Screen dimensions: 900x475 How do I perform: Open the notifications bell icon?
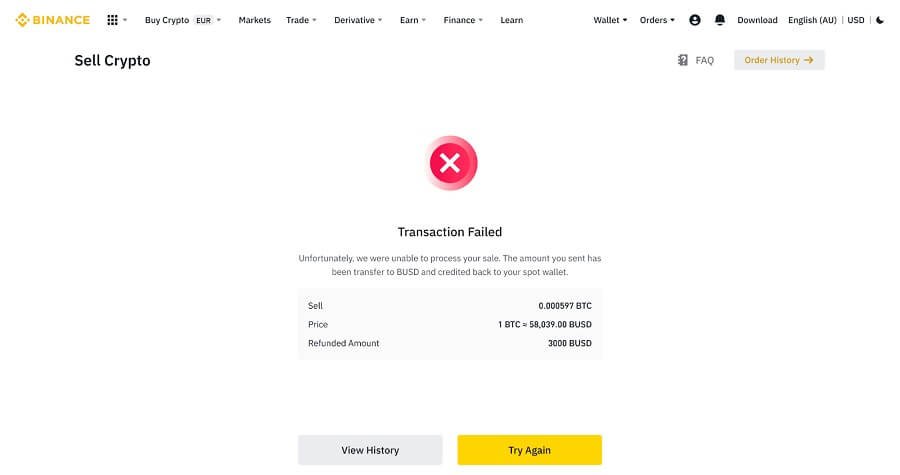(720, 20)
